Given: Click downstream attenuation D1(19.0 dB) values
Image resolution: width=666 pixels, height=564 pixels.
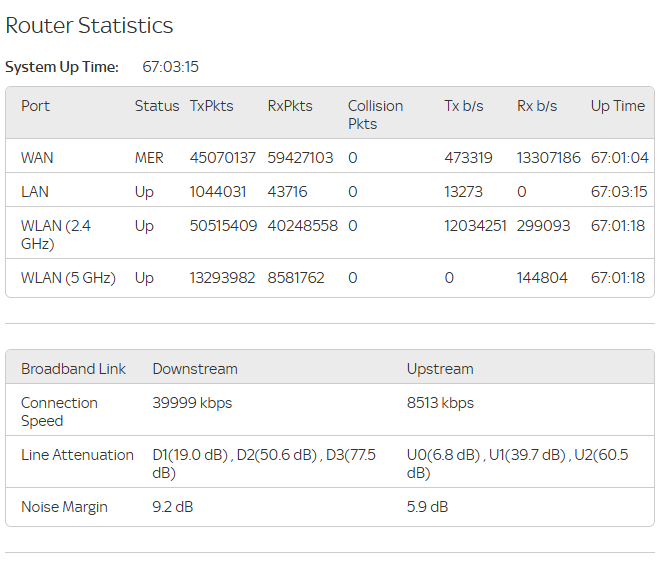Looking at the screenshot, I should click(x=264, y=464).
